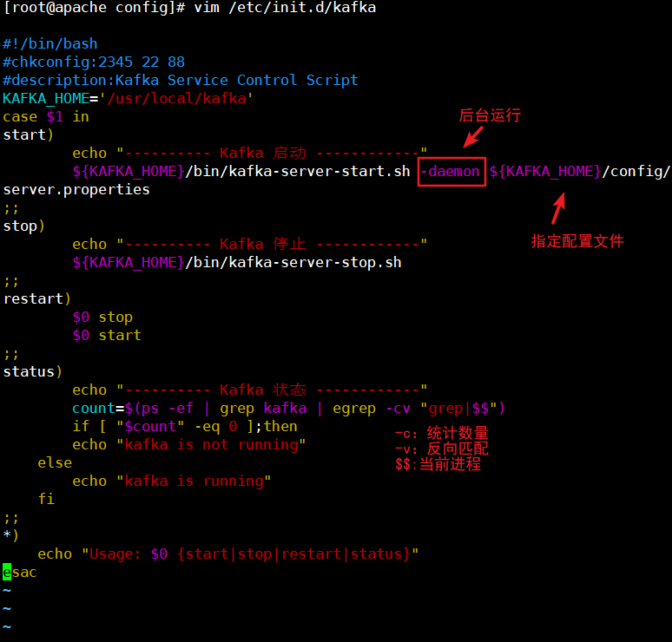
Task: Click the 'server.properties' wrapped line
Action: click(x=76, y=190)
